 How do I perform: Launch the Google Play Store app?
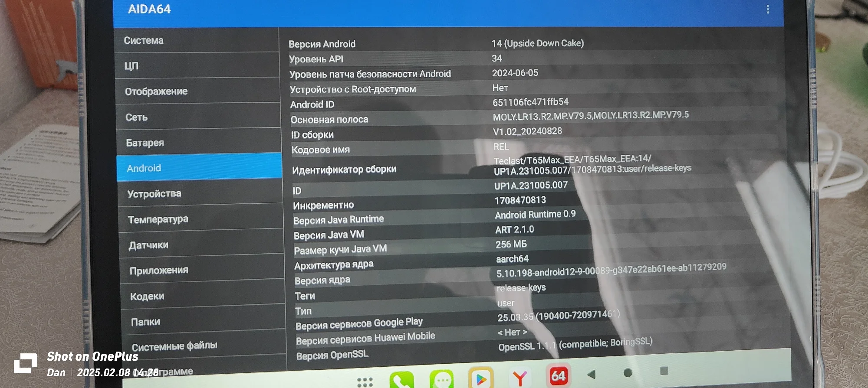tap(481, 378)
